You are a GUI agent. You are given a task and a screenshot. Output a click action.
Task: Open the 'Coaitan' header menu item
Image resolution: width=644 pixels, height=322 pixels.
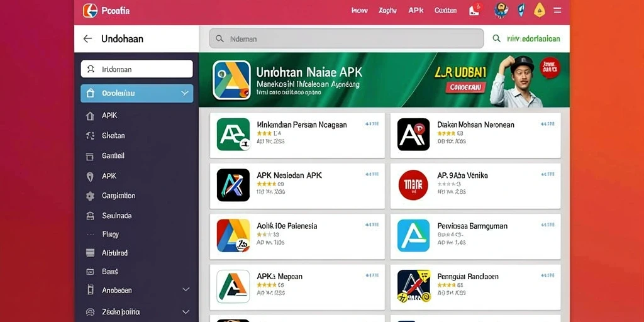pyautogui.click(x=445, y=11)
